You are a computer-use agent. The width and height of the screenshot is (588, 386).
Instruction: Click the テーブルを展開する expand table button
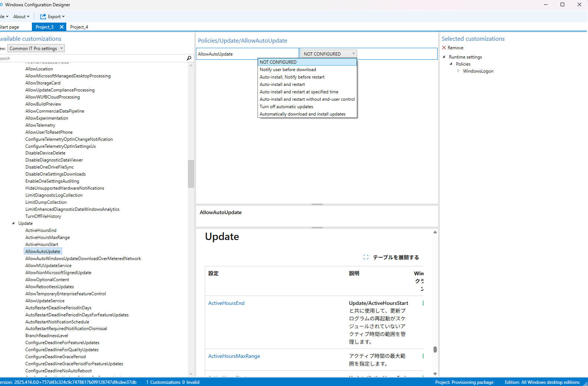tap(391, 257)
